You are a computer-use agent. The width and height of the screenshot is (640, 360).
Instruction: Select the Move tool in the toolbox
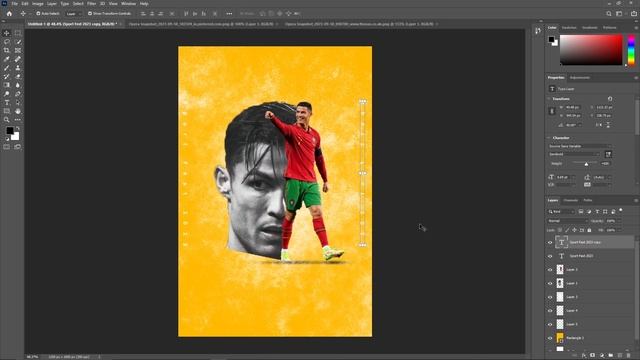[x=7, y=33]
